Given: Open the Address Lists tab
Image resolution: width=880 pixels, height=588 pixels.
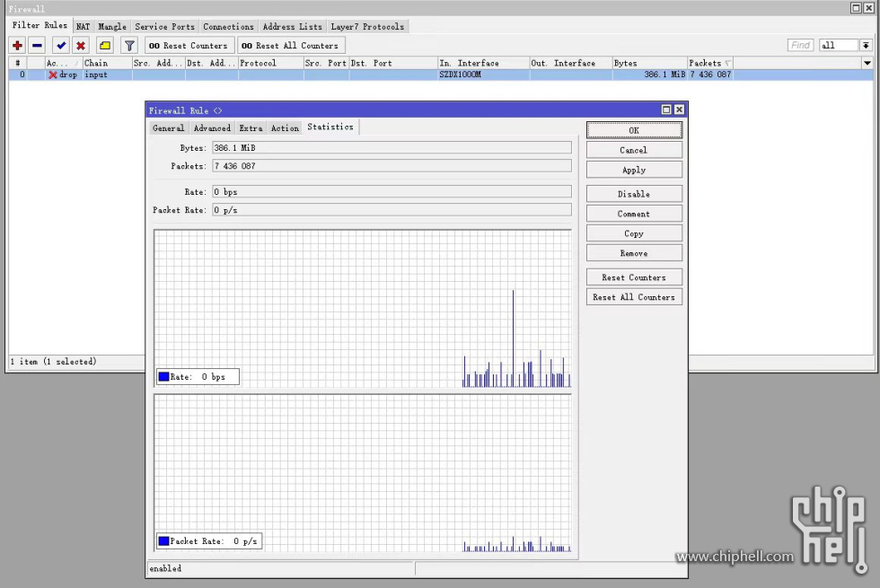Looking at the screenshot, I should coord(293,26).
